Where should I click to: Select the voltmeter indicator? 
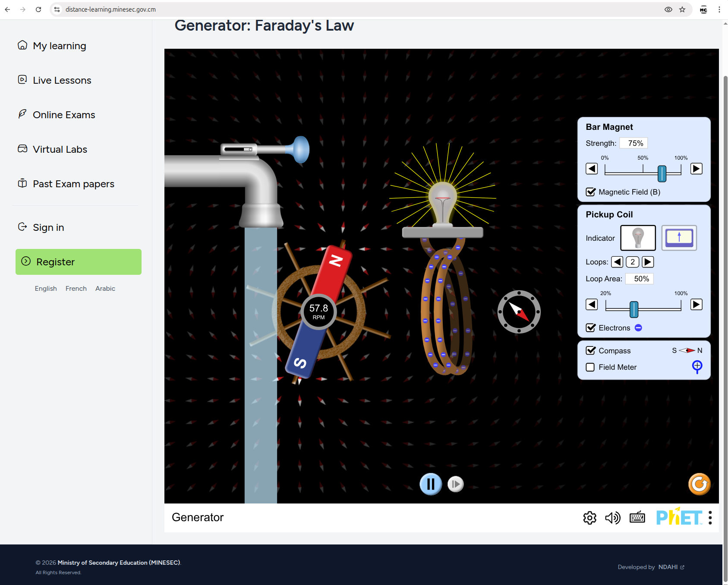click(x=679, y=238)
